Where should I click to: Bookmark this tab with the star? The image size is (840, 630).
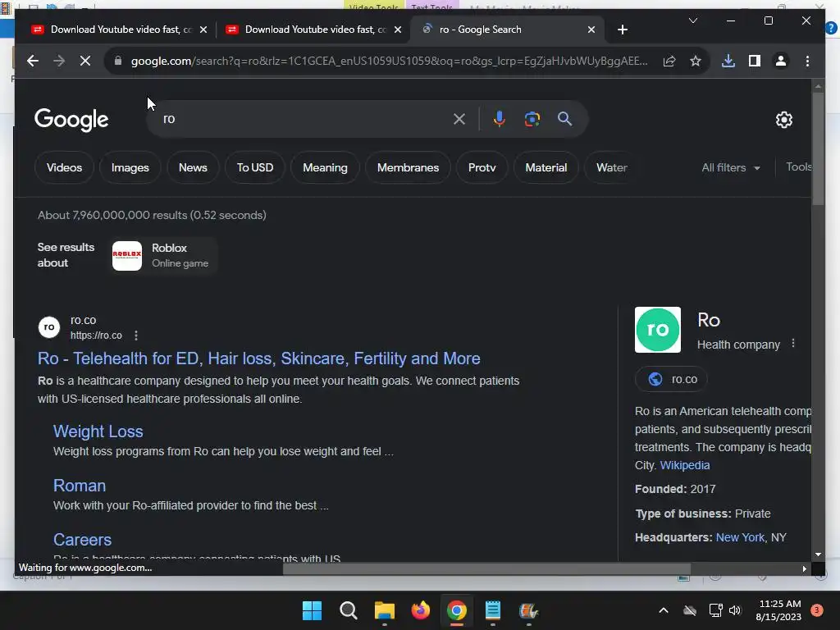click(x=696, y=61)
